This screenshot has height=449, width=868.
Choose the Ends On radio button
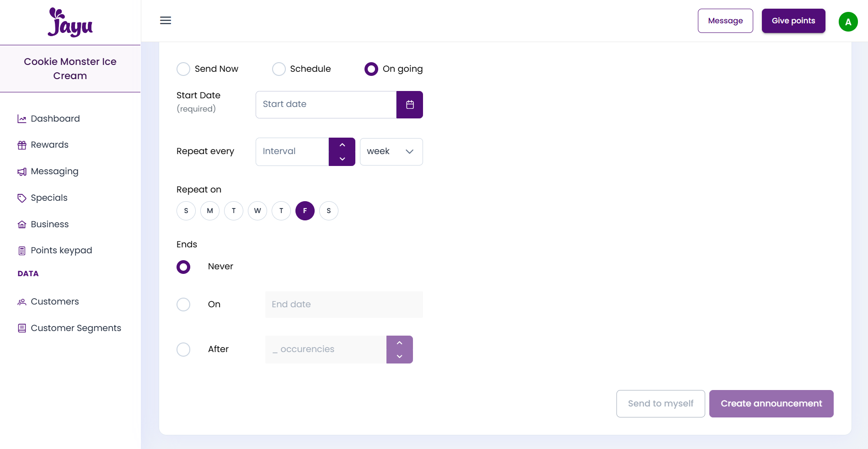[x=183, y=305]
